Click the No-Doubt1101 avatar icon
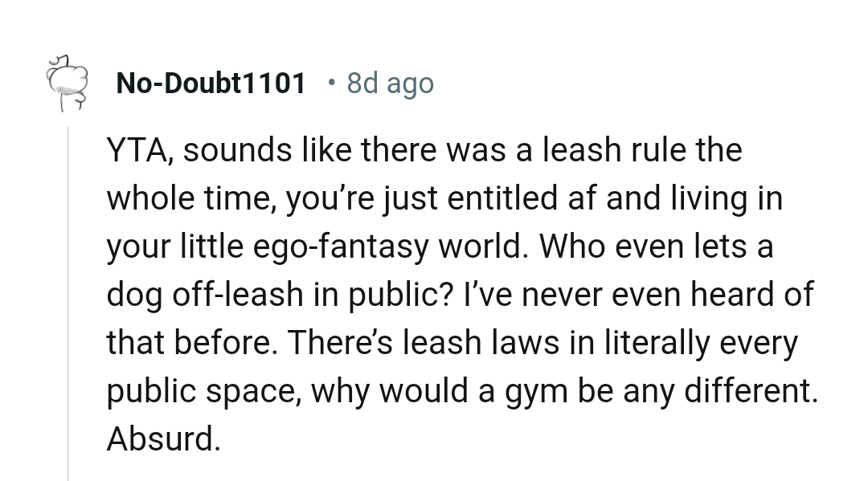Screen dimensions: 868x481 (x=66, y=83)
